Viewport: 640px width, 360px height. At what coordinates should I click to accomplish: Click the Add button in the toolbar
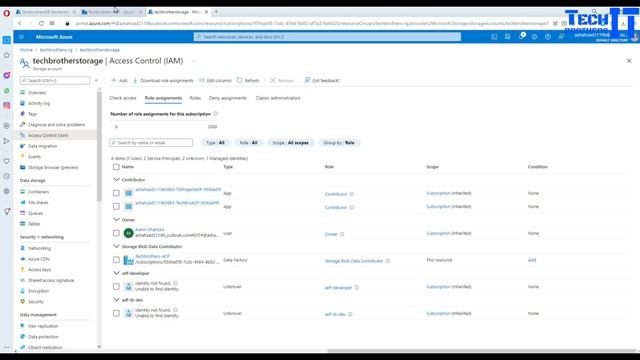point(119,80)
